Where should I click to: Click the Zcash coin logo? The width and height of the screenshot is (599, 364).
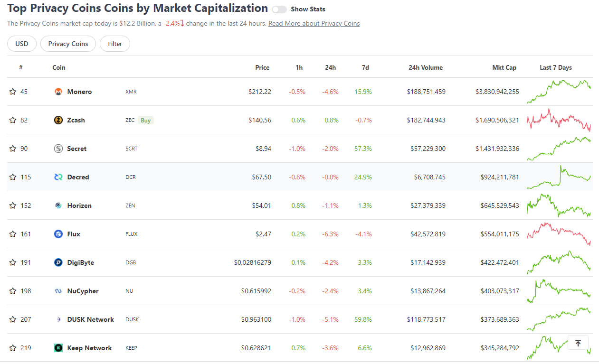(58, 120)
